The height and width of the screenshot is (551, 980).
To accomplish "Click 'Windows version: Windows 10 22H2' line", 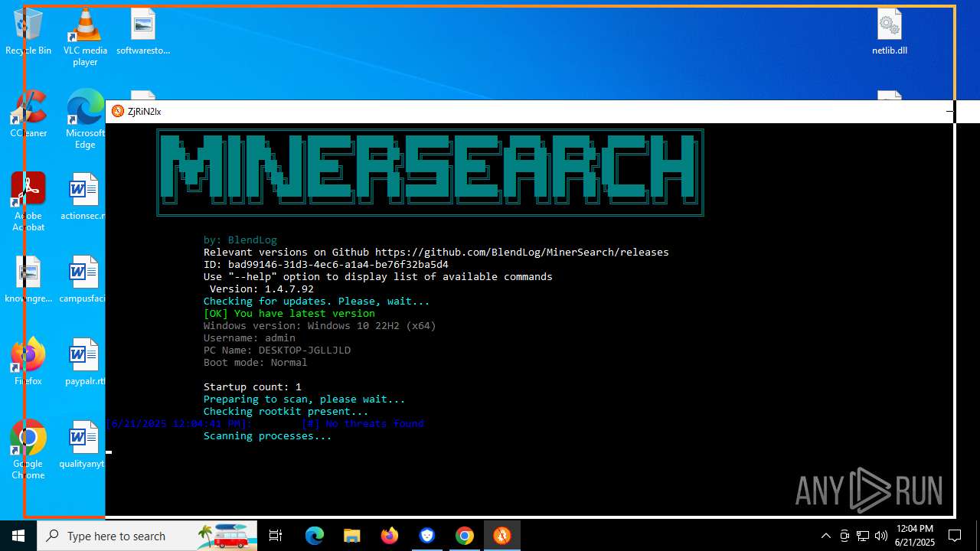I will click(x=320, y=325).
